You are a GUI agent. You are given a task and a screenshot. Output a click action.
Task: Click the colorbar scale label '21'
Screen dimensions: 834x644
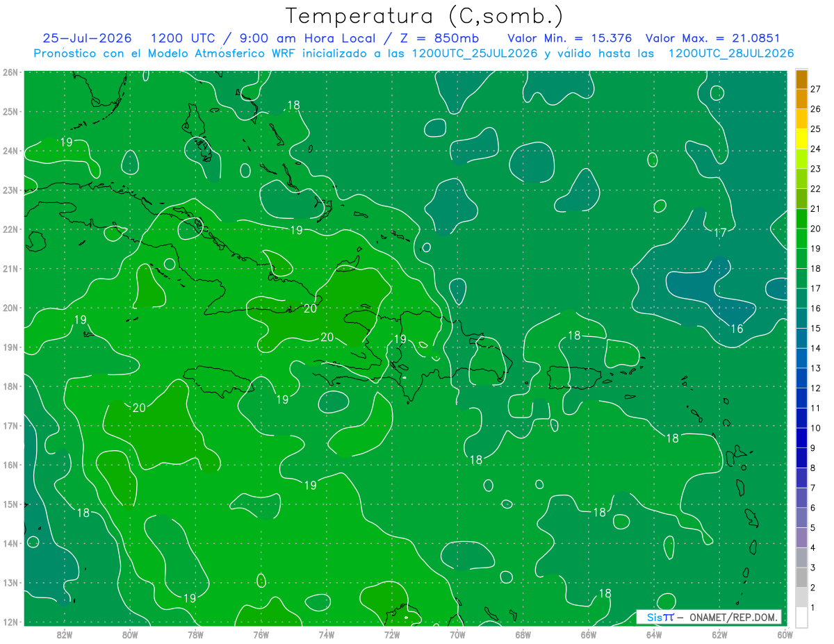click(816, 208)
